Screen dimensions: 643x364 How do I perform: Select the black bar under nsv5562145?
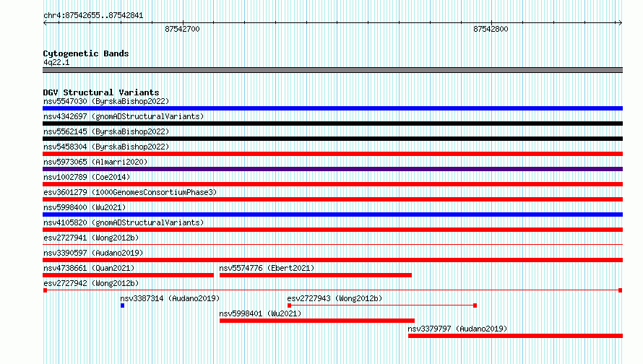tap(332, 139)
